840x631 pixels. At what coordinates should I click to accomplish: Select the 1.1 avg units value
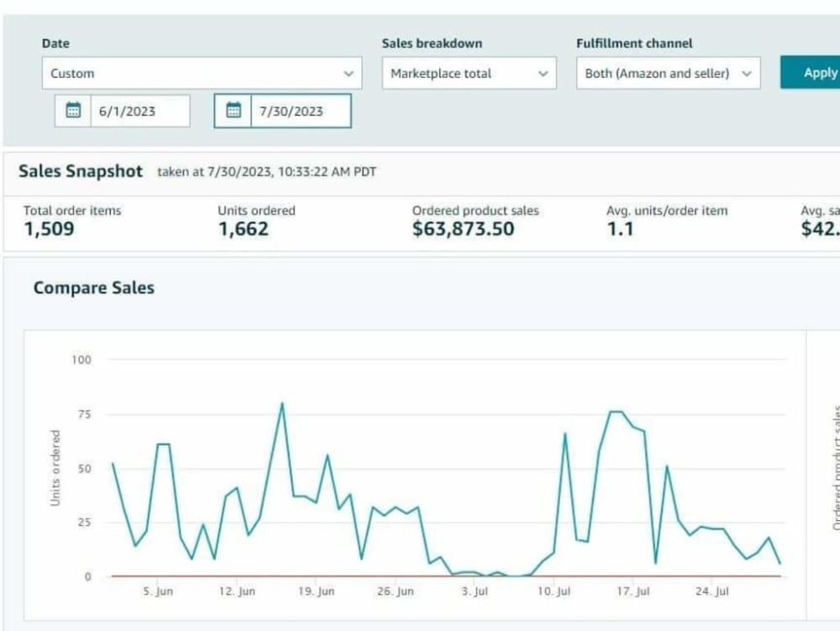click(620, 229)
